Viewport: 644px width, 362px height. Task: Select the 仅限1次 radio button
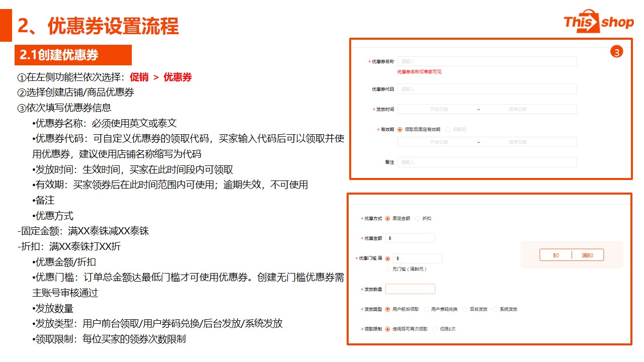(435, 329)
